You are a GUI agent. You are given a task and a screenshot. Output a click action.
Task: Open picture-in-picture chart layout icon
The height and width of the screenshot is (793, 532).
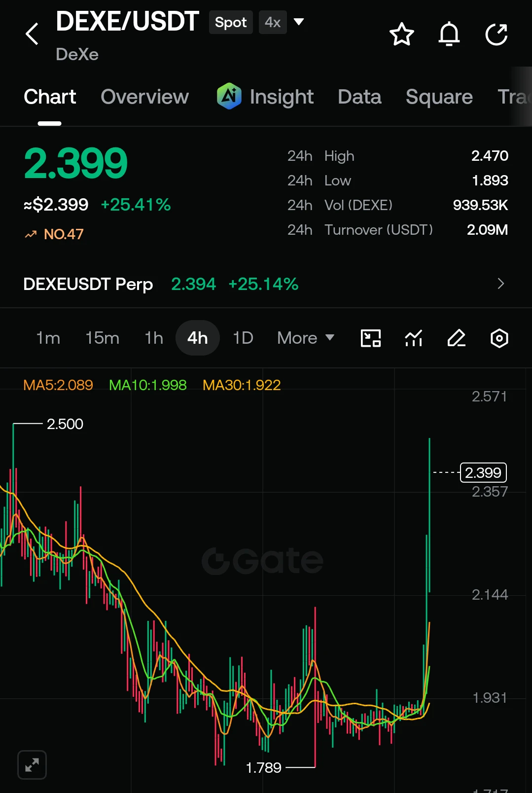click(371, 338)
